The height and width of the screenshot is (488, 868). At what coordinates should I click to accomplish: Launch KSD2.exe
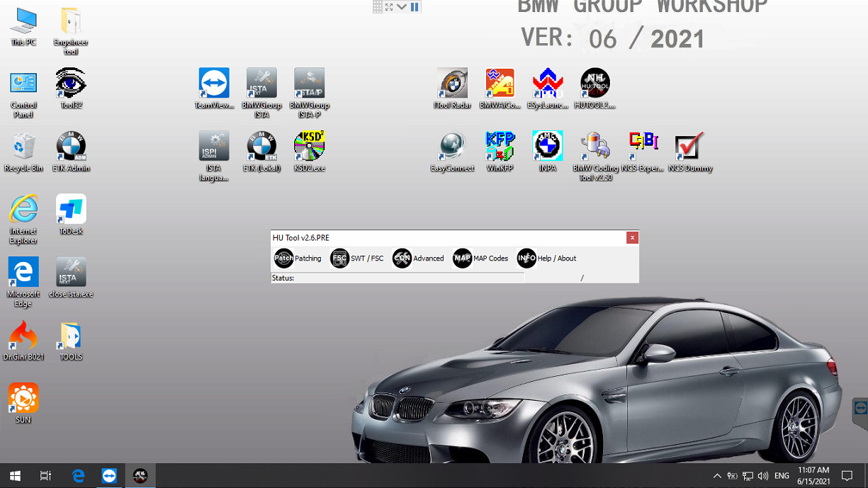pyautogui.click(x=309, y=152)
